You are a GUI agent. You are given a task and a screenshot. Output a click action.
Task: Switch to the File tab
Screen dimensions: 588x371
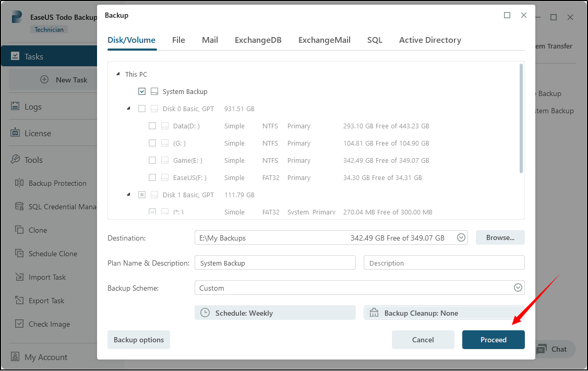pos(178,40)
